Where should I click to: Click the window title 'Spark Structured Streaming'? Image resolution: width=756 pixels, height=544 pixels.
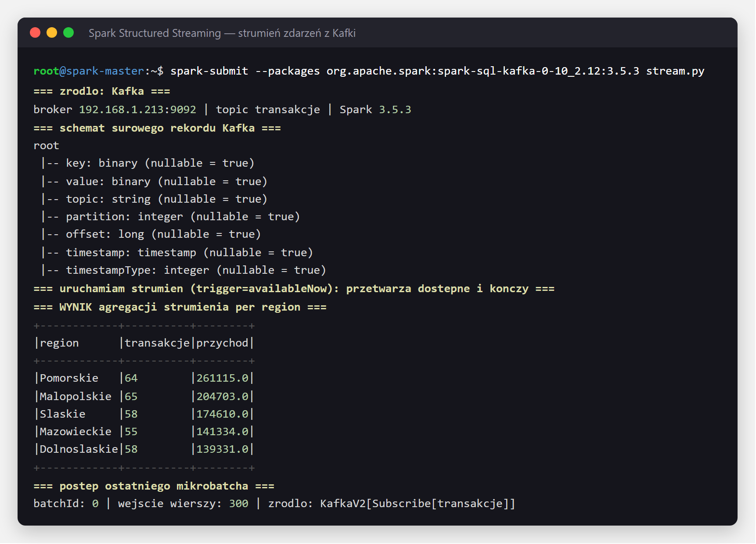pos(155,33)
